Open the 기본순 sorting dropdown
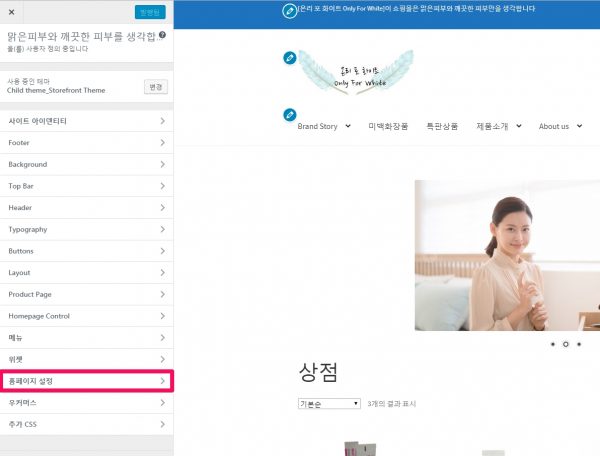The width and height of the screenshot is (600, 456). (329, 404)
